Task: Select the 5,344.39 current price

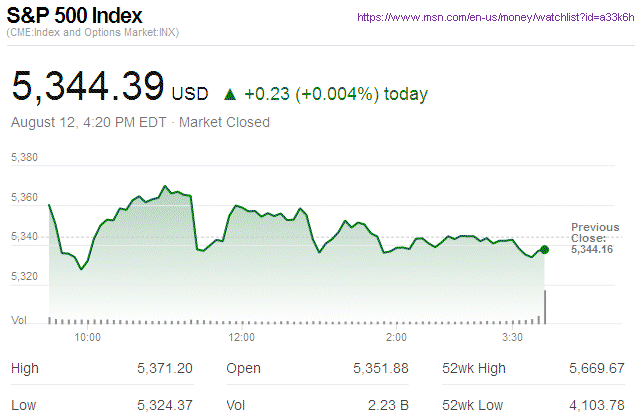Action: [x=88, y=87]
